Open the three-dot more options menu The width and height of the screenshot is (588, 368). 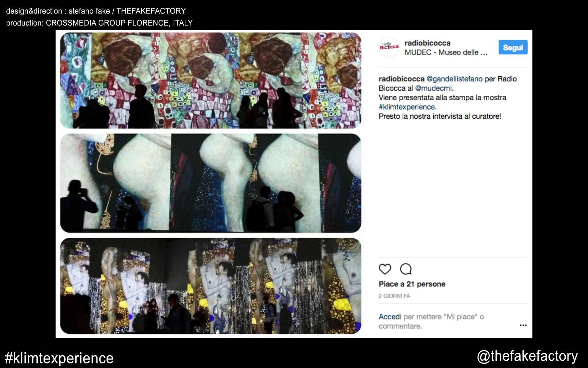point(523,325)
